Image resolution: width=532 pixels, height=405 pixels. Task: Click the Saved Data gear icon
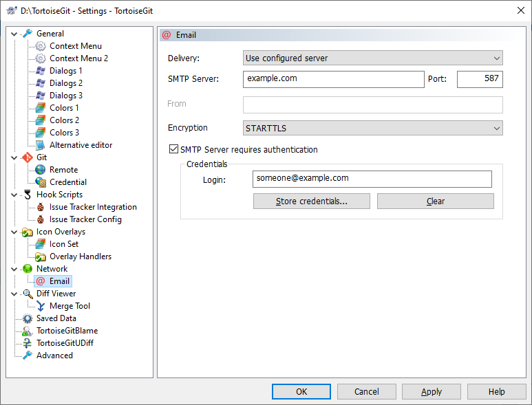tap(28, 318)
